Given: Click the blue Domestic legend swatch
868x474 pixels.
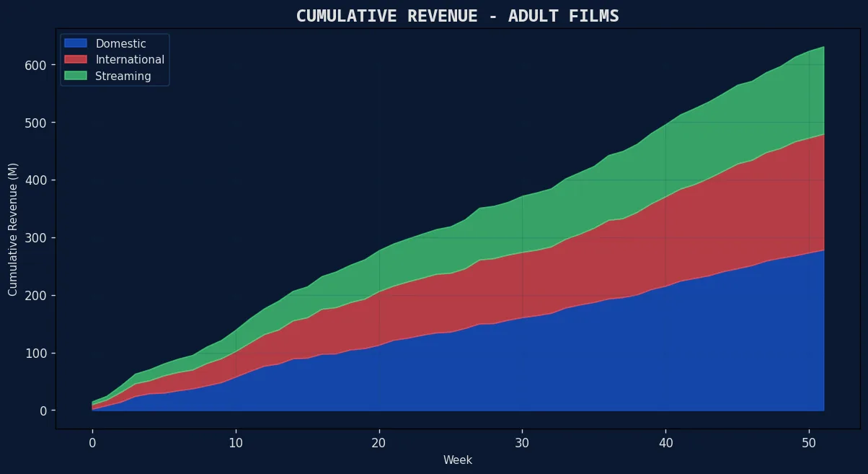Looking at the screenshot, I should tap(75, 44).
